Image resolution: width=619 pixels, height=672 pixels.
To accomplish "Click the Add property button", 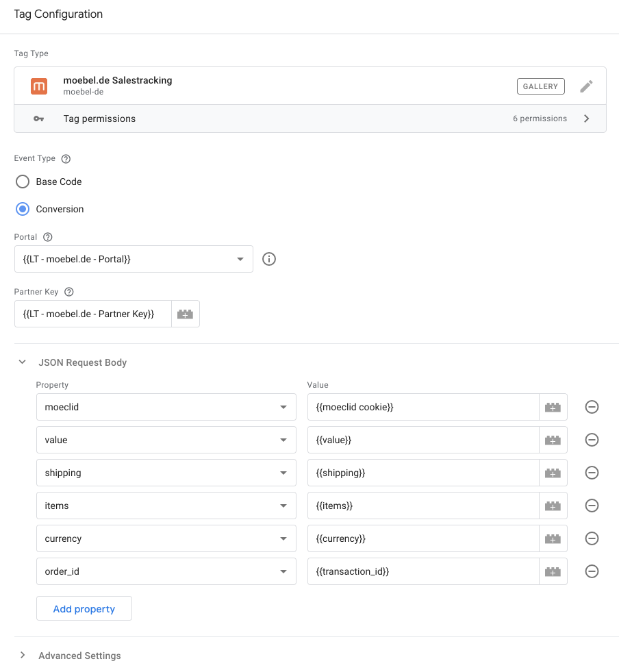I will coord(84,608).
